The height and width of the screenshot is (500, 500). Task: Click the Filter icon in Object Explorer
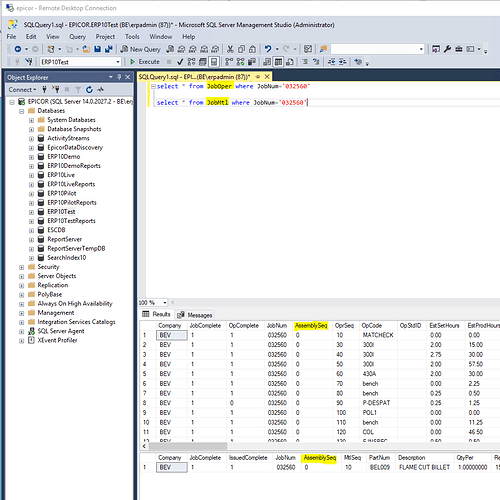(x=78, y=89)
